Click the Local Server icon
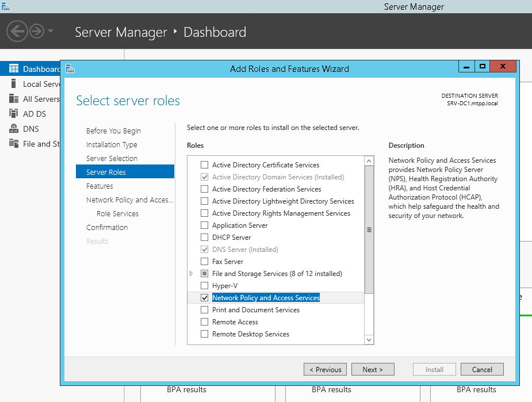This screenshot has width=532, height=402. pyautogui.click(x=14, y=84)
